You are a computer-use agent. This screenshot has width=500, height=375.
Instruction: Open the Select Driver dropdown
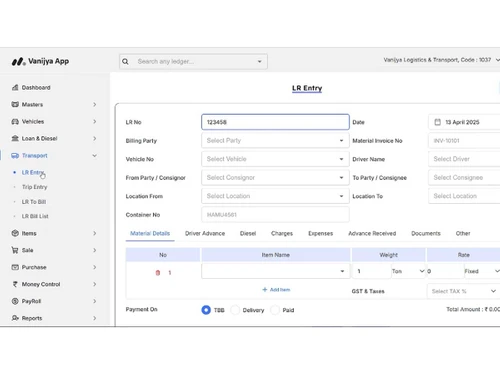464,159
